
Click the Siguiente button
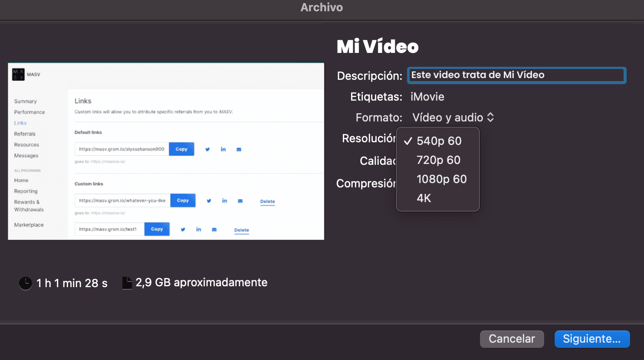(592, 339)
